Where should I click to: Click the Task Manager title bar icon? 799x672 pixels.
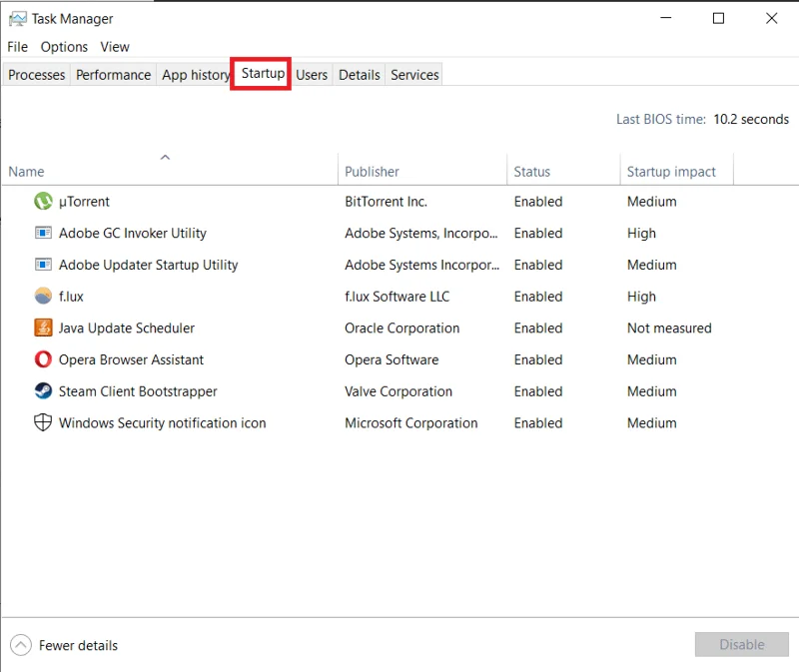[18, 19]
